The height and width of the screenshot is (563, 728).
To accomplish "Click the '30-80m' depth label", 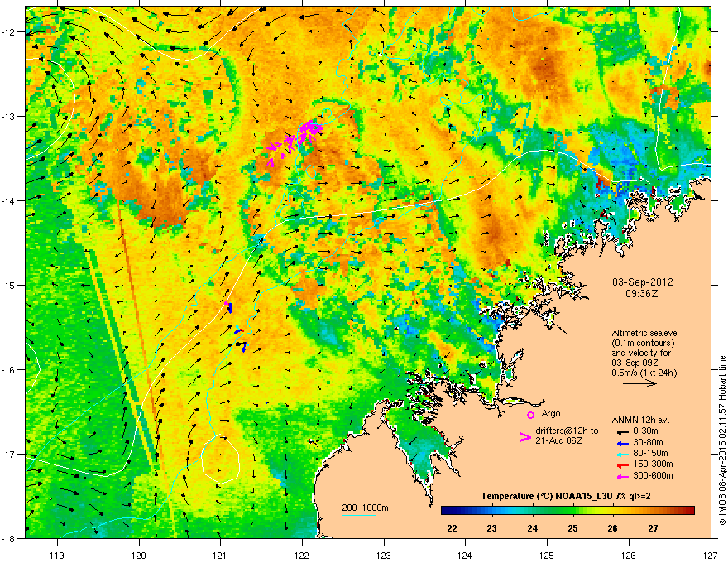I will coord(648,442).
